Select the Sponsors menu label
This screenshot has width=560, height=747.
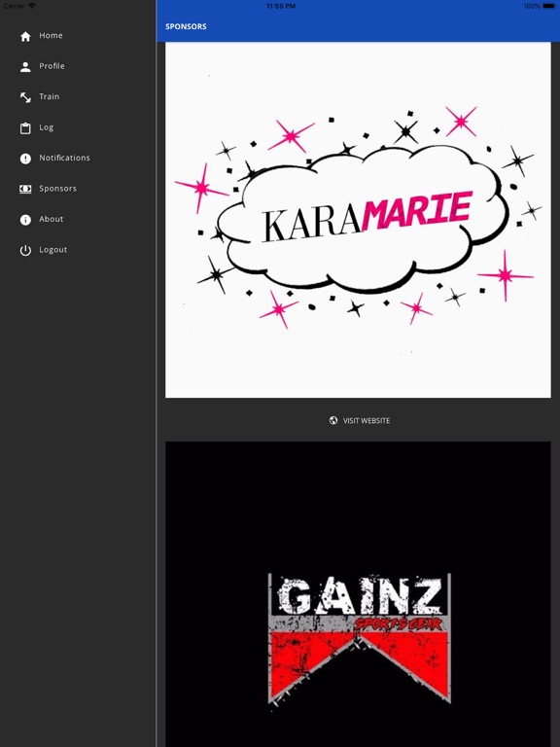[57, 189]
